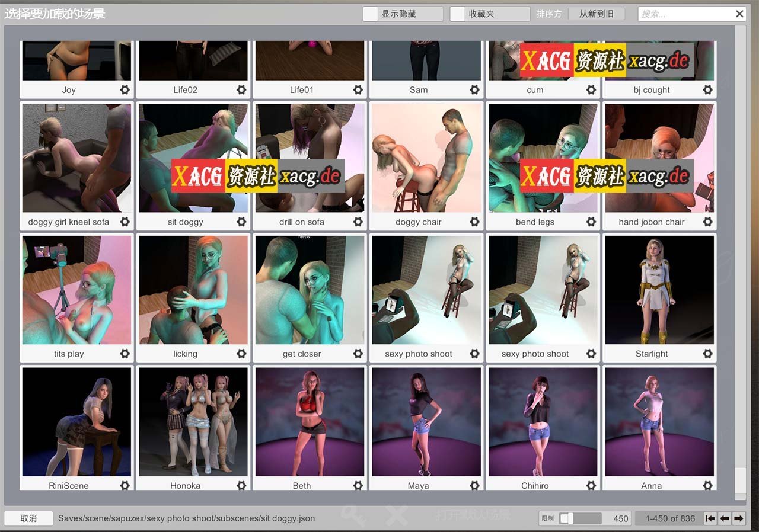The height and width of the screenshot is (532, 759).
Task: Click the gear icon next to Beth
Action: 358,485
